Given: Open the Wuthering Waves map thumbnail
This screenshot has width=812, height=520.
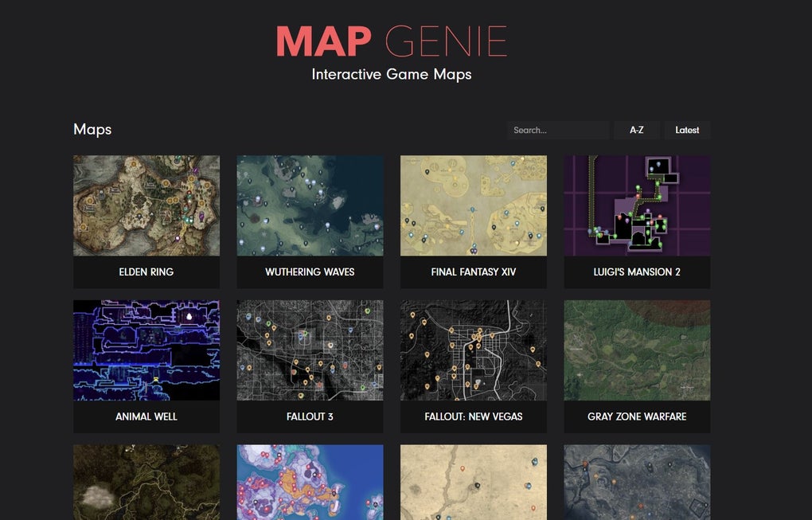Looking at the screenshot, I should (x=310, y=205).
